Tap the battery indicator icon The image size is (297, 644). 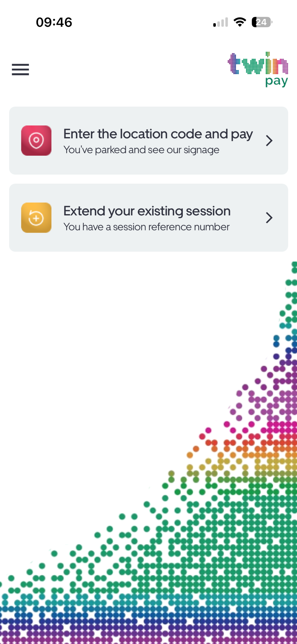coord(262,22)
